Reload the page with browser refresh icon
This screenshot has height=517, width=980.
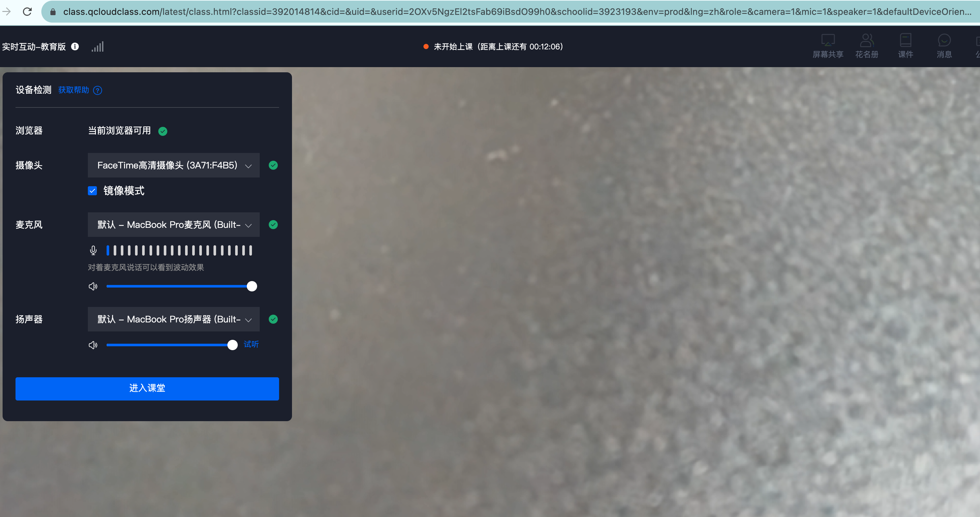pyautogui.click(x=27, y=11)
